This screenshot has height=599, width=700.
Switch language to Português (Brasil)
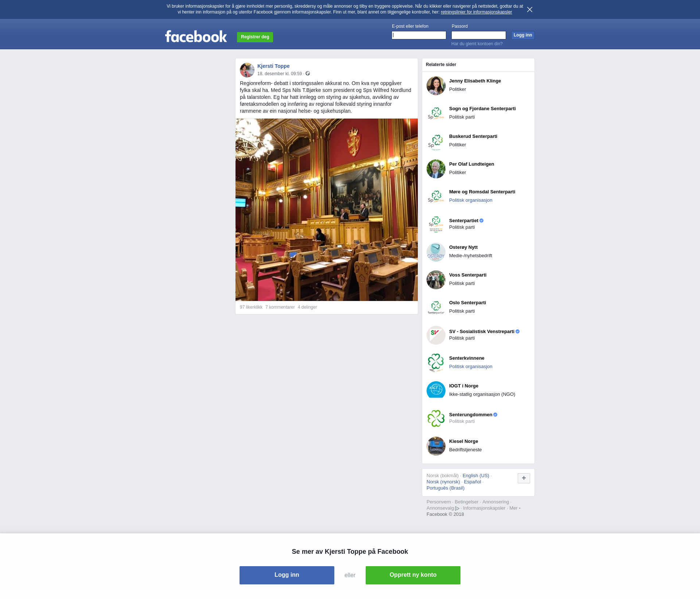click(x=446, y=488)
